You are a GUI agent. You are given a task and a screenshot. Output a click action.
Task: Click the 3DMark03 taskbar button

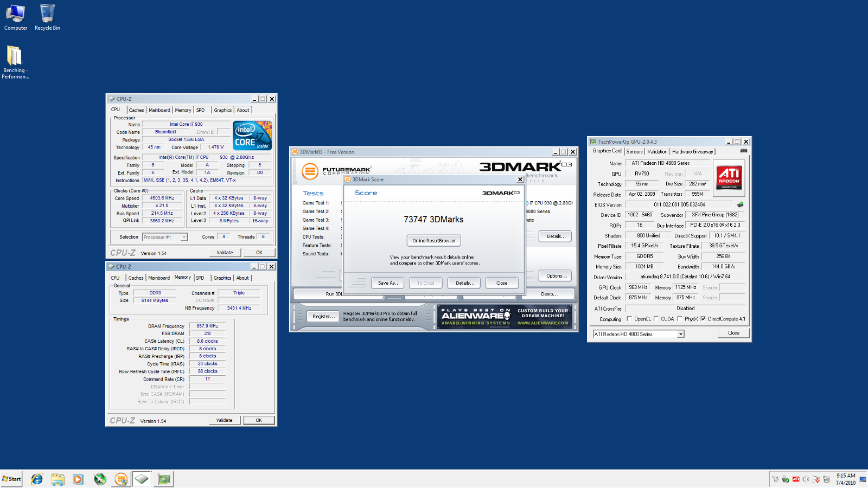click(121, 479)
